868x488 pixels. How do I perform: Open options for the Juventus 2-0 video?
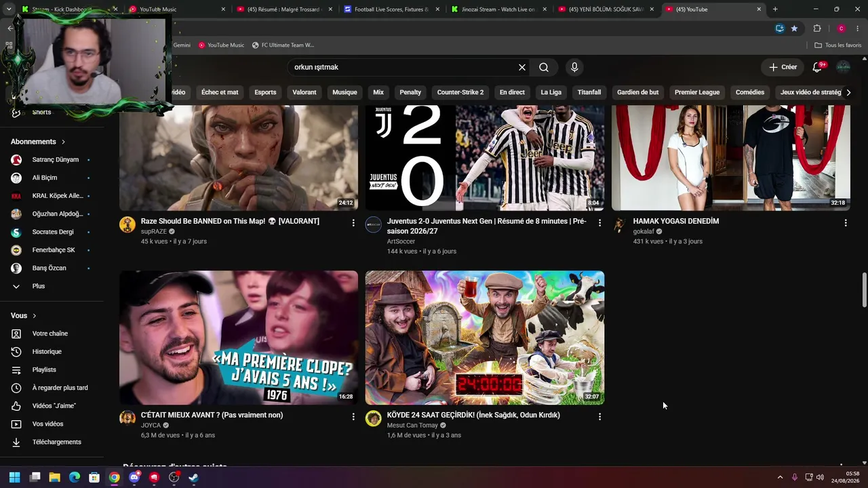pos(599,222)
